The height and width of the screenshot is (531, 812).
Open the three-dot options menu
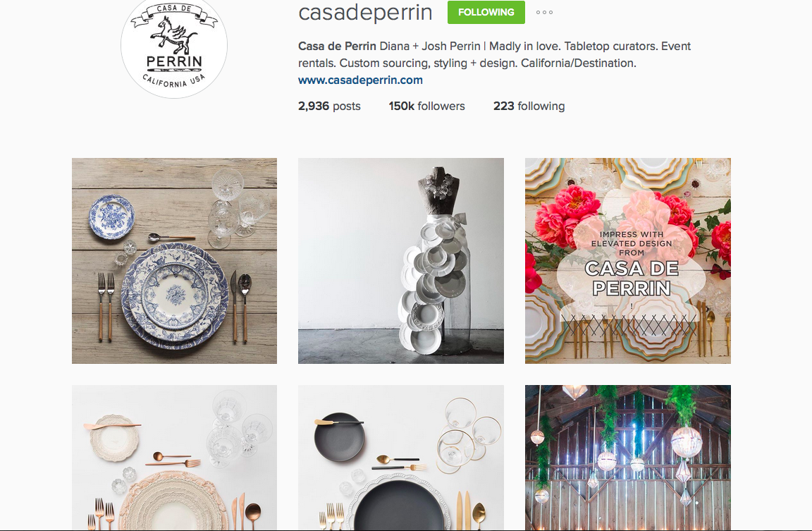pos(544,13)
